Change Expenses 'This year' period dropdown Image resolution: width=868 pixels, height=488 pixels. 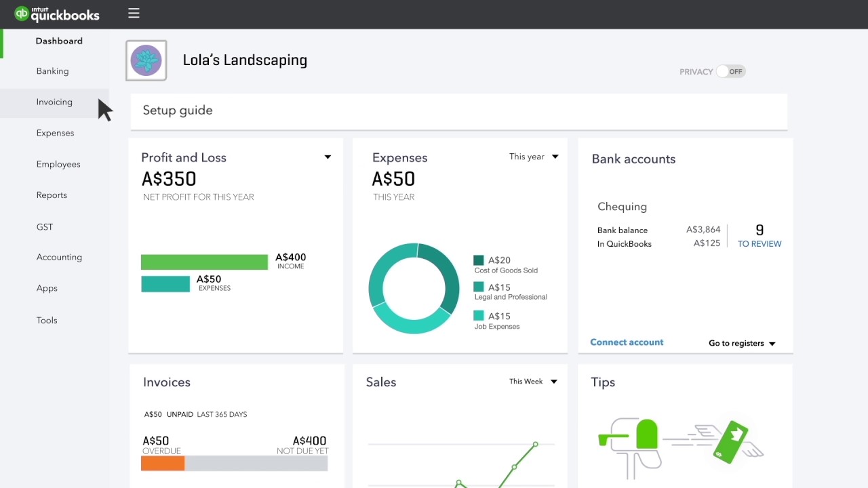tap(534, 157)
